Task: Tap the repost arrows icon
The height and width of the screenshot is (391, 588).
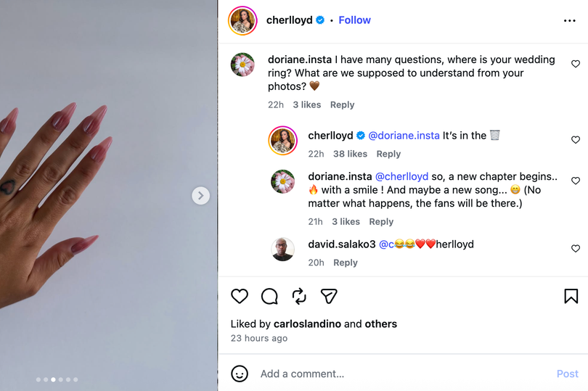Action: (299, 296)
